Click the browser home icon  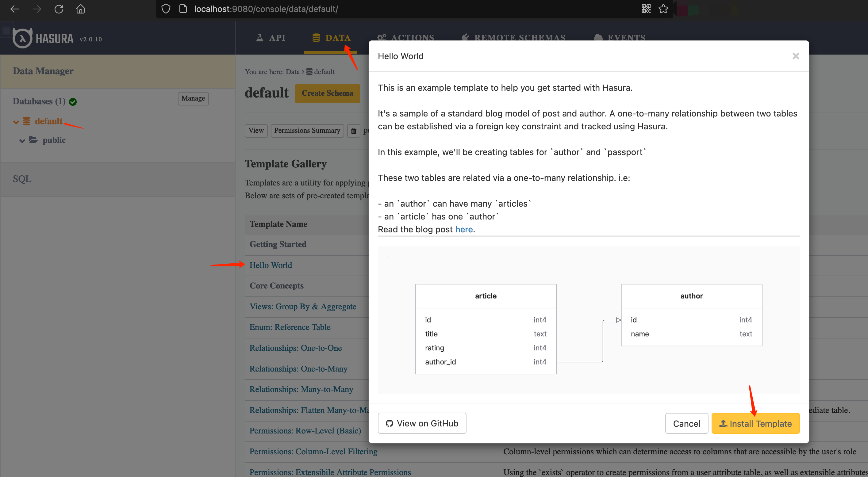[81, 9]
